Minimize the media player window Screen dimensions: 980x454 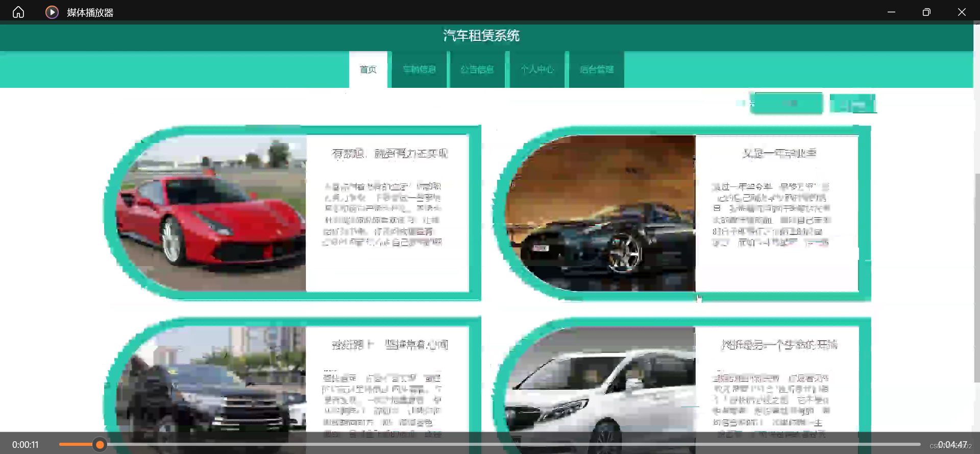click(891, 12)
